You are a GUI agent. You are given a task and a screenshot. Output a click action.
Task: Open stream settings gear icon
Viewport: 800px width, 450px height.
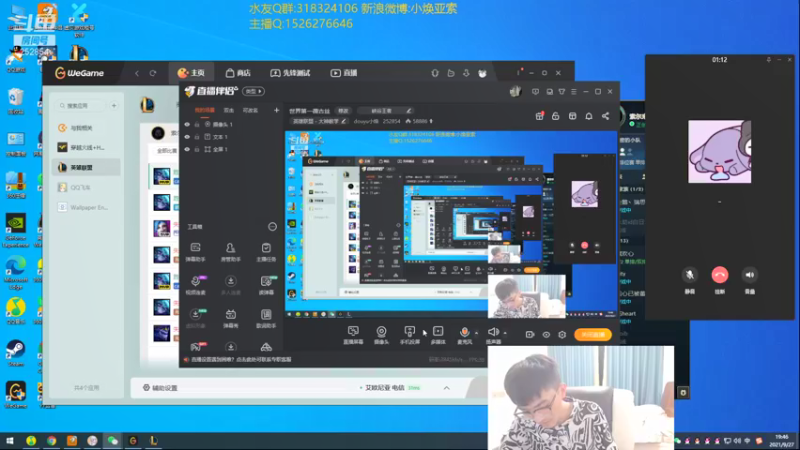[x=562, y=335]
